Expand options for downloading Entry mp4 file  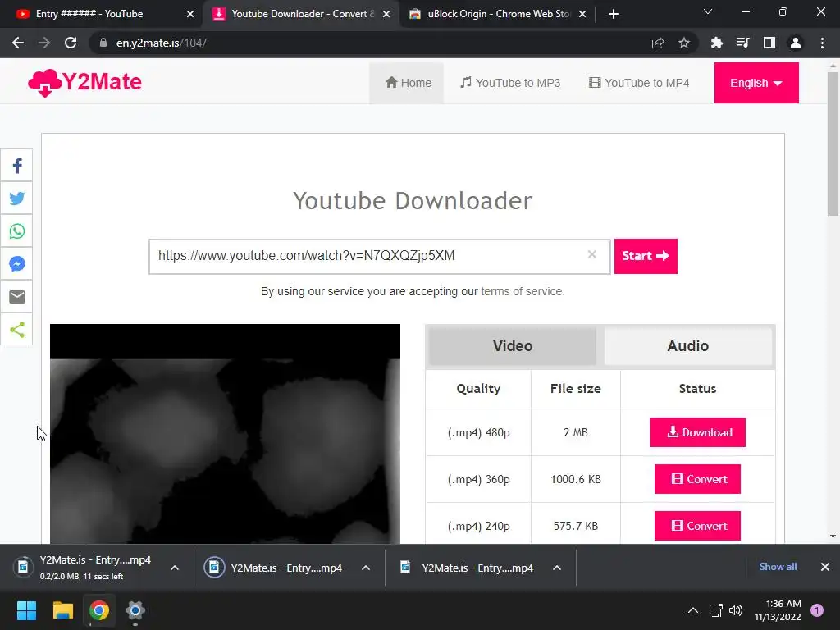(175, 568)
